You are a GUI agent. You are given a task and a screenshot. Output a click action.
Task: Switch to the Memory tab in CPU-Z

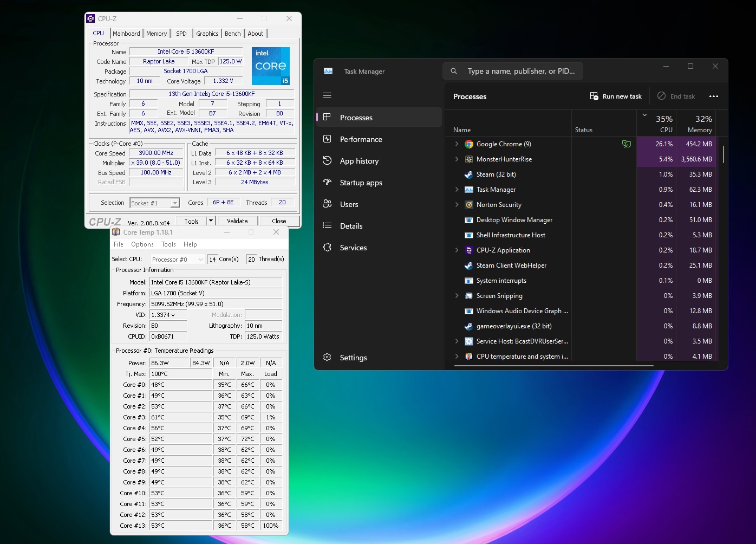tap(157, 34)
